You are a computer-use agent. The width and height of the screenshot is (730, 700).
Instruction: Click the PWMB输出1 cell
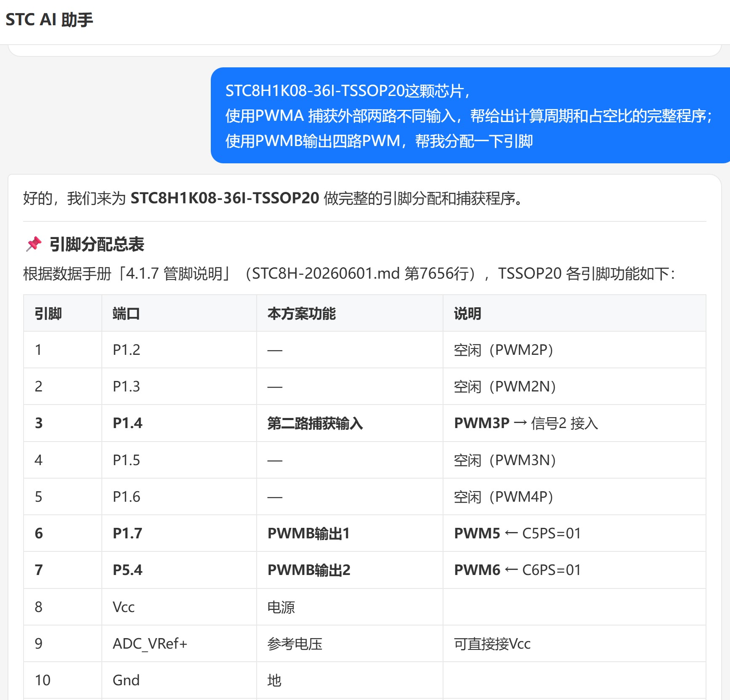350,533
